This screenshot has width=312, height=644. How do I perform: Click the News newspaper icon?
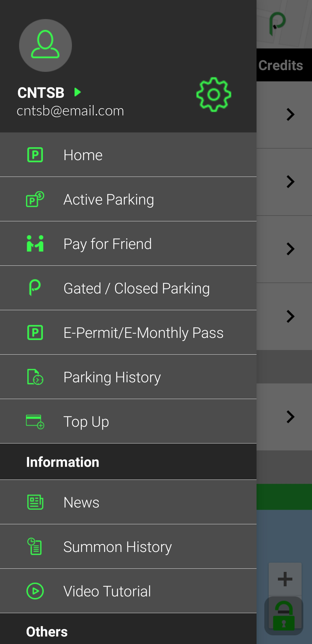(x=35, y=502)
